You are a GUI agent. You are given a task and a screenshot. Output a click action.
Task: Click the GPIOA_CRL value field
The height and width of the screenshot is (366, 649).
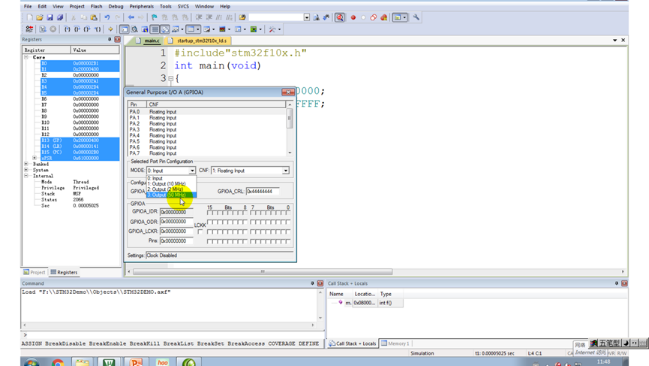tap(262, 191)
